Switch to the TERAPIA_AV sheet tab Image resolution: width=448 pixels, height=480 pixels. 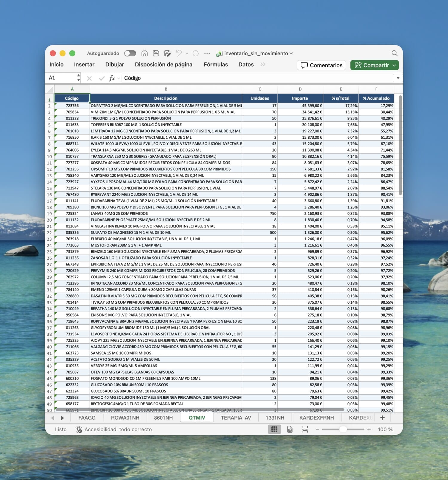[x=236, y=418]
